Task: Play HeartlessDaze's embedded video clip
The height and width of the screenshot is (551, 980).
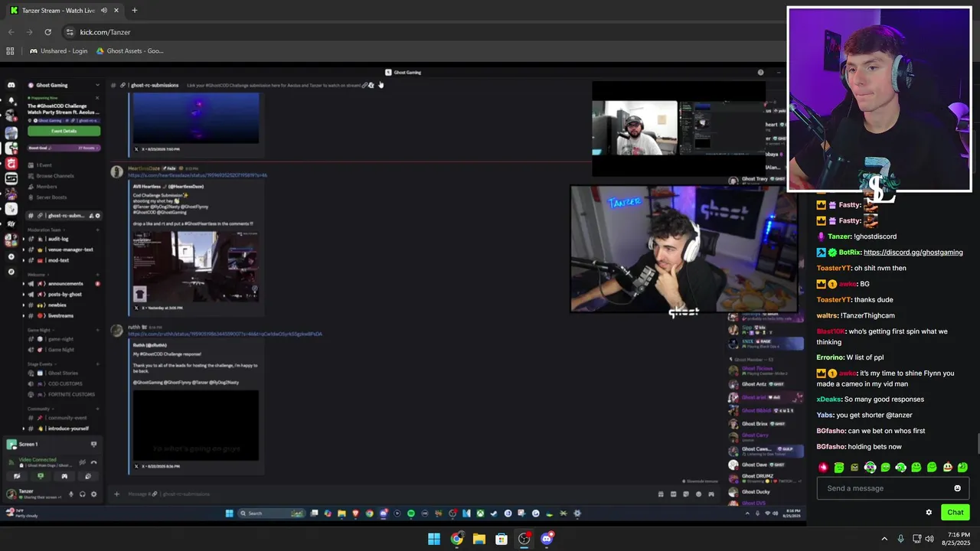Action: tap(196, 266)
